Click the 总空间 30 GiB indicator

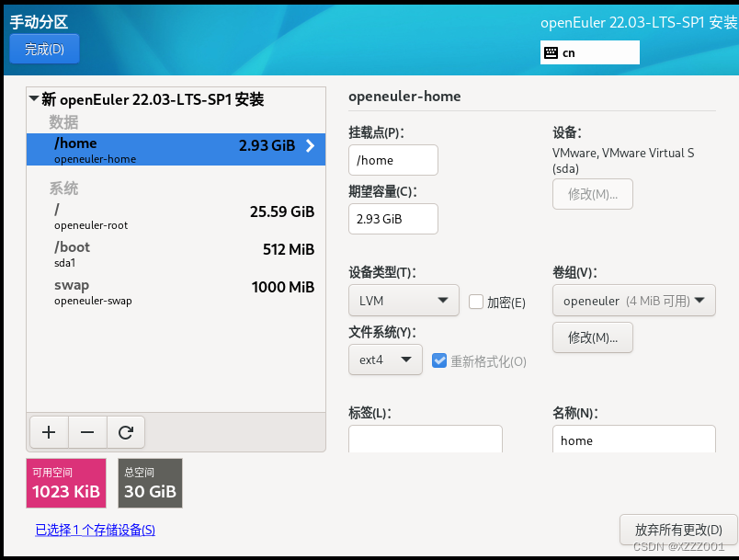[150, 483]
